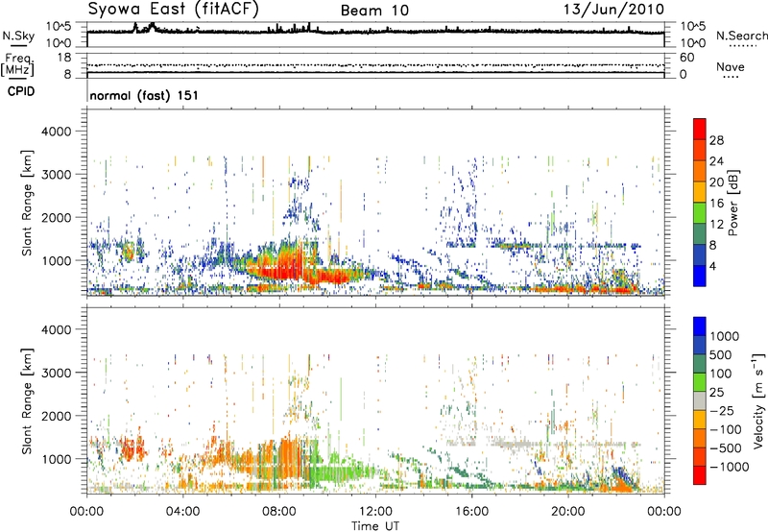This screenshot has width=768, height=532.
Task: Pick the bright blue top segment of velocity colorbar
Action: tap(700, 326)
